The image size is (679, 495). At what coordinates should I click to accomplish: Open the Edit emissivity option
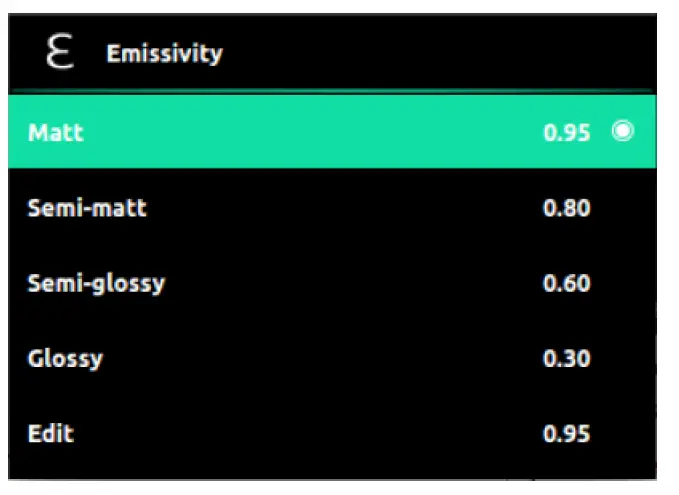[x=51, y=433]
